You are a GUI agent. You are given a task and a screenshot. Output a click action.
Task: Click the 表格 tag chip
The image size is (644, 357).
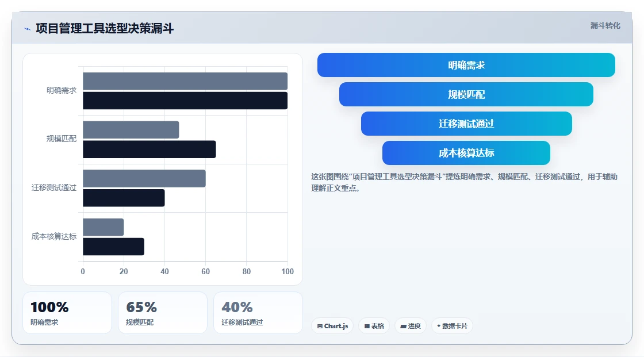tap(374, 326)
